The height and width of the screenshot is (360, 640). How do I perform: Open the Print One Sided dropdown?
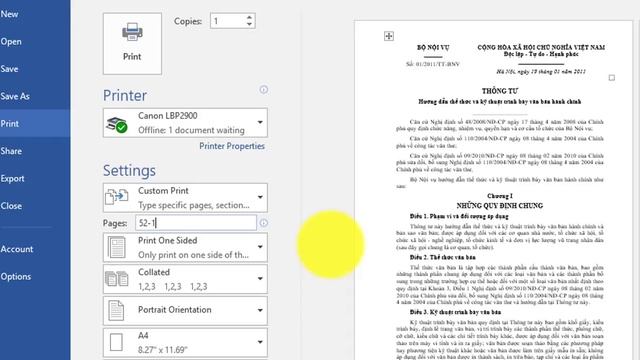(x=185, y=247)
